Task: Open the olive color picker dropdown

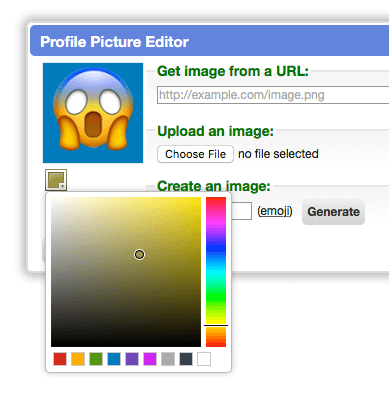Action: (x=56, y=180)
